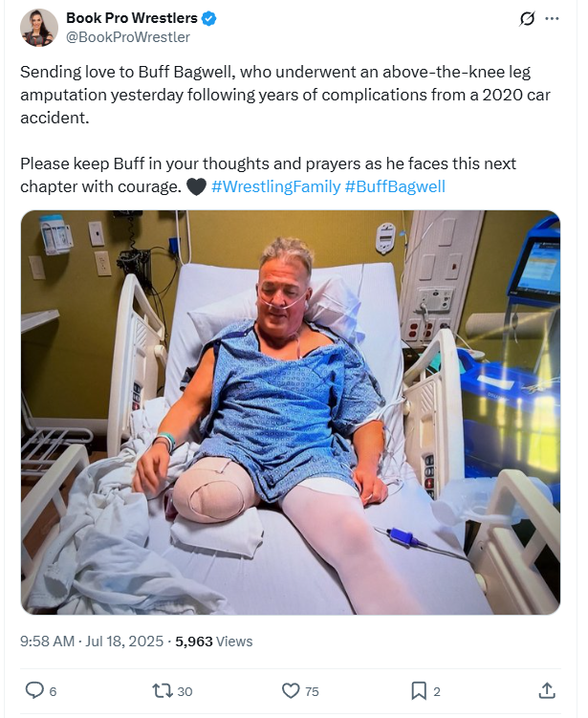Open the #WrestlingFamily hashtag
The width and height of the screenshot is (588, 718).
click(275, 186)
